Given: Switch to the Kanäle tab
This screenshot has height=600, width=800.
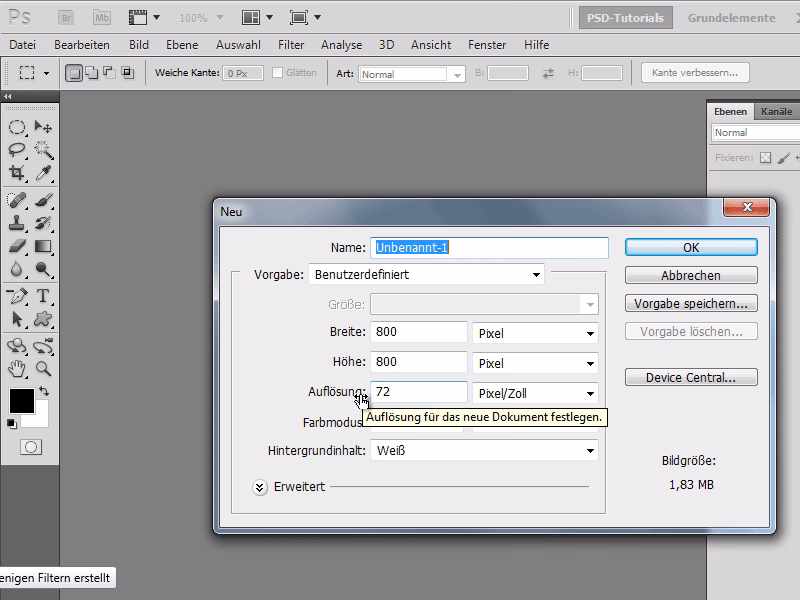Looking at the screenshot, I should 776,112.
